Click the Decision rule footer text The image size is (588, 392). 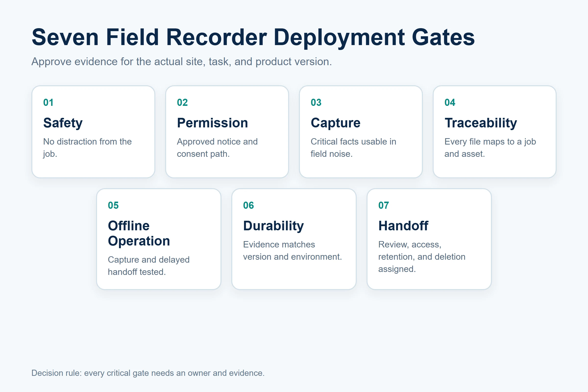coord(148,373)
